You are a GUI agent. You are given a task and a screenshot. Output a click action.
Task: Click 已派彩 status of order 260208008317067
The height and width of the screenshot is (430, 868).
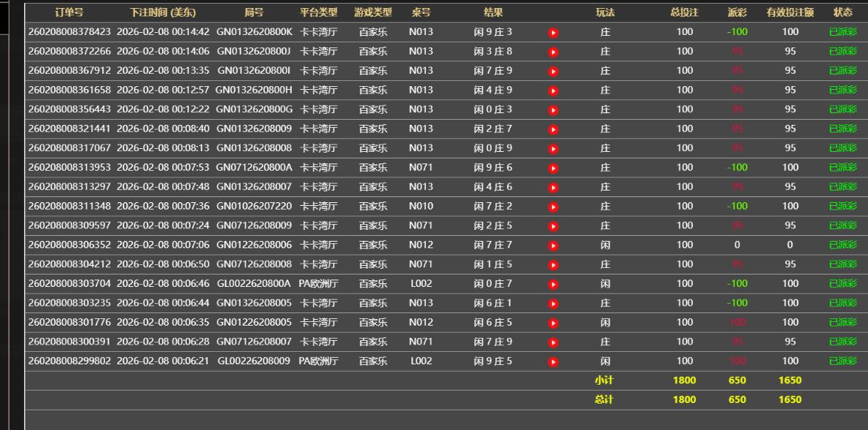coord(842,148)
